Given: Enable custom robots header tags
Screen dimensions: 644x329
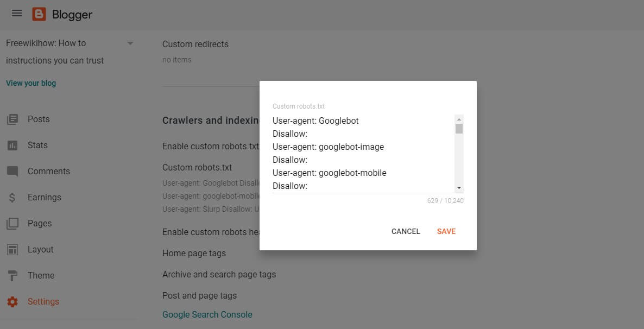Looking at the screenshot, I should [x=217, y=232].
